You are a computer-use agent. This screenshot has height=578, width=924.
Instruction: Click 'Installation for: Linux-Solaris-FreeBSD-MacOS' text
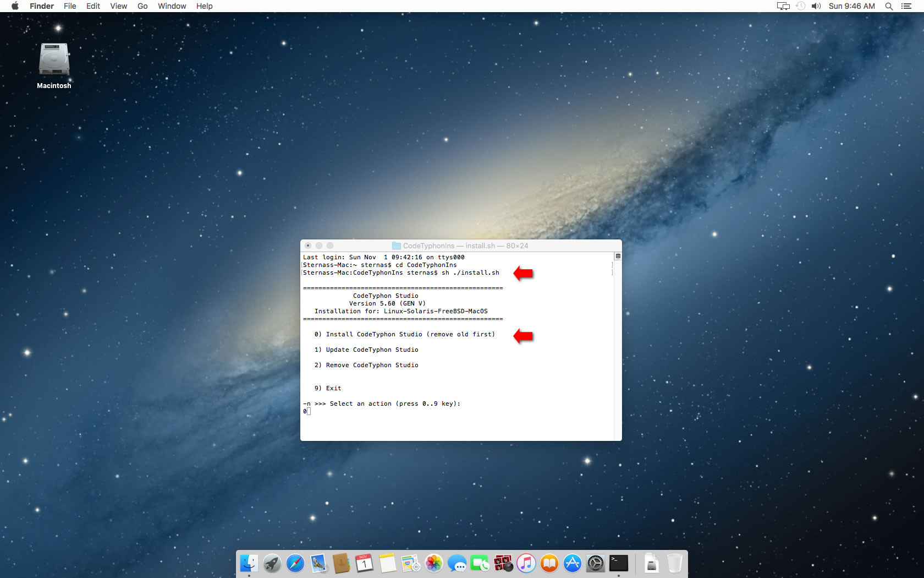tap(401, 311)
